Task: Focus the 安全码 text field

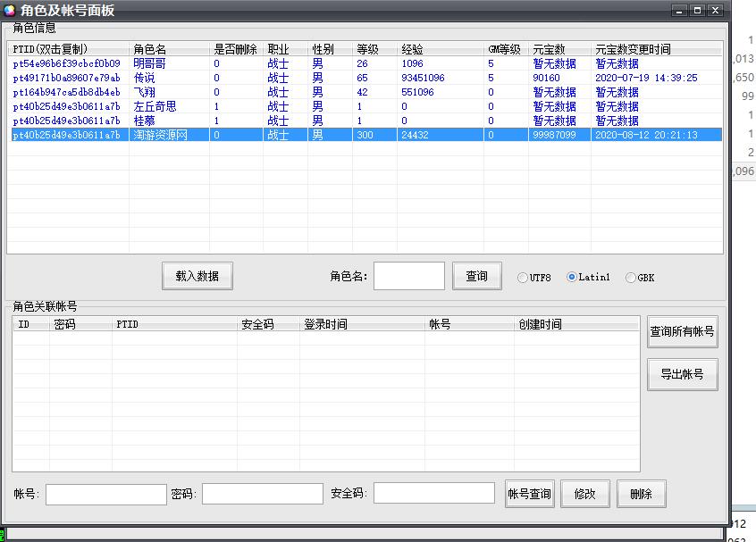Action: click(433, 493)
